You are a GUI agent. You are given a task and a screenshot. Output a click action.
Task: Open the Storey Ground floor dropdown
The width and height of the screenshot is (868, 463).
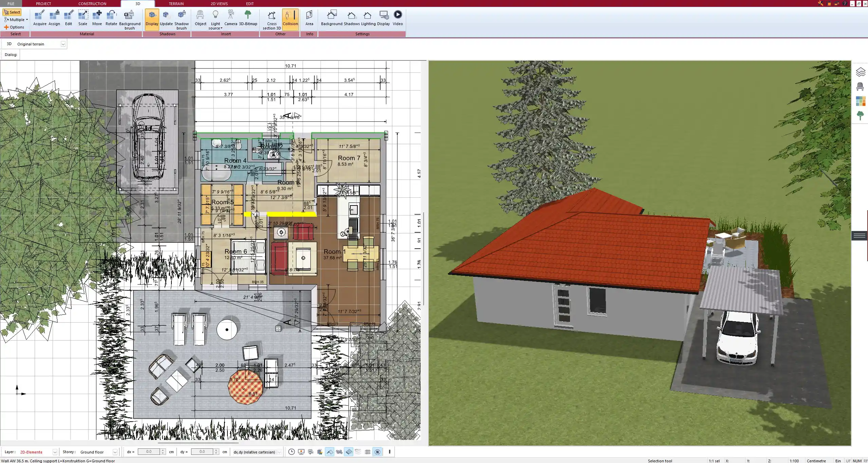pos(115,452)
